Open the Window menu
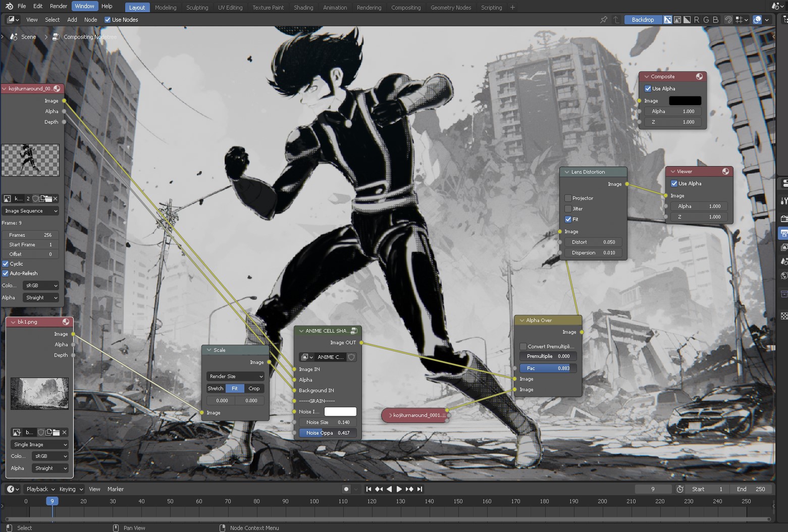Image resolution: width=788 pixels, height=532 pixels. (85, 6)
